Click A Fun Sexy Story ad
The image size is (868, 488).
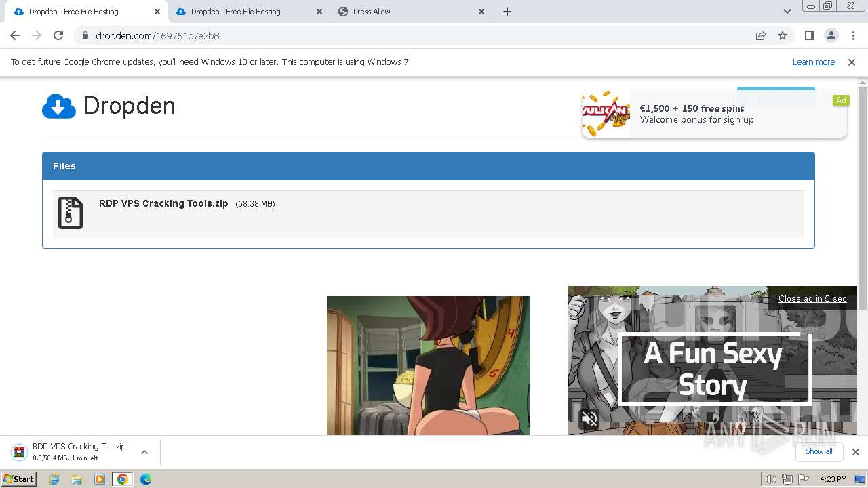tap(713, 361)
